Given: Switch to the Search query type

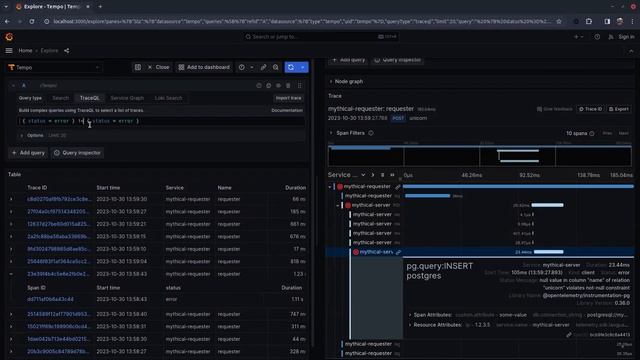Looking at the screenshot, I should coord(60,98).
